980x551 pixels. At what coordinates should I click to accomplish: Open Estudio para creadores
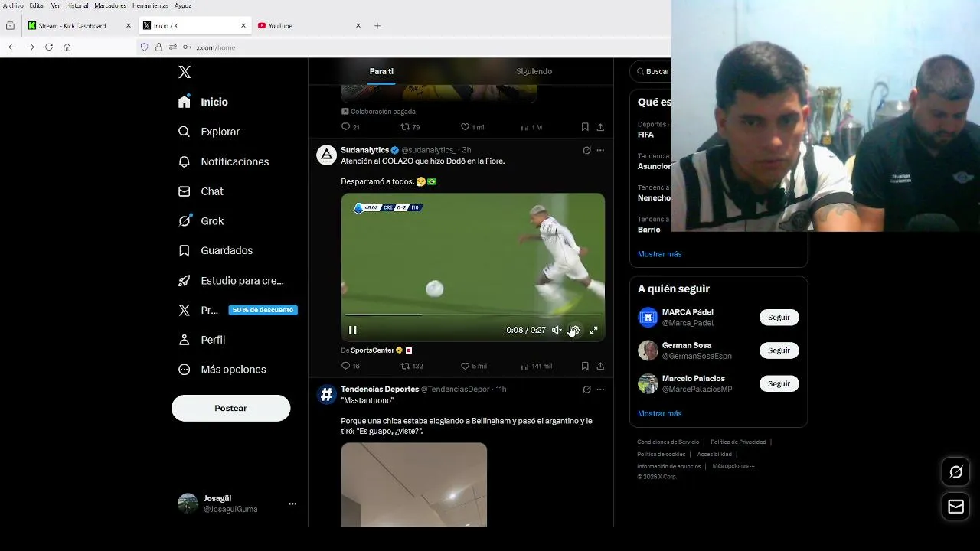tap(231, 281)
